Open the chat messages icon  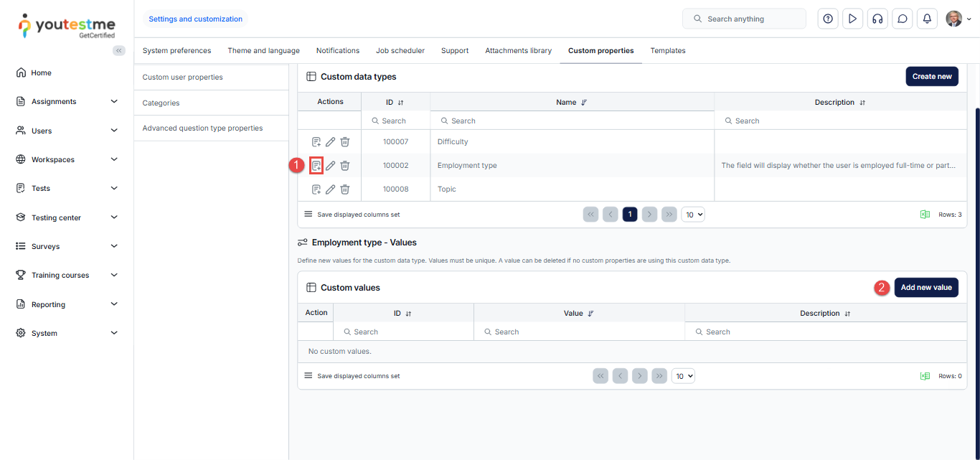coord(902,19)
